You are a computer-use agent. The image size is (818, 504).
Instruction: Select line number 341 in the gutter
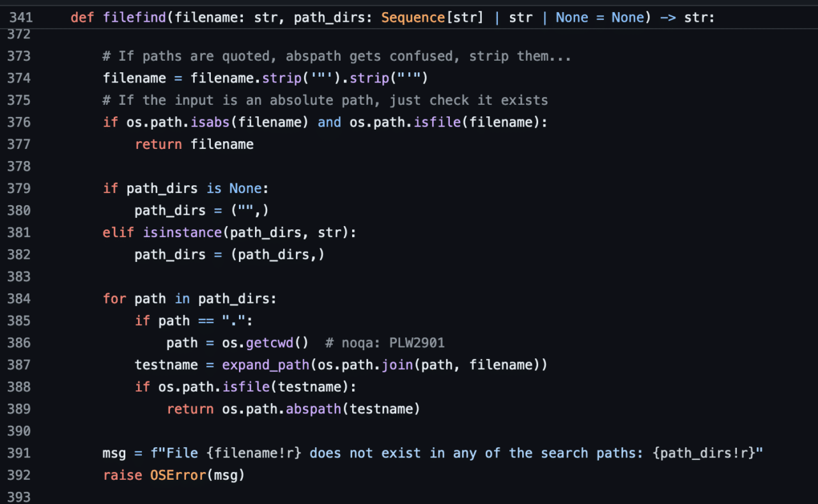(x=21, y=17)
